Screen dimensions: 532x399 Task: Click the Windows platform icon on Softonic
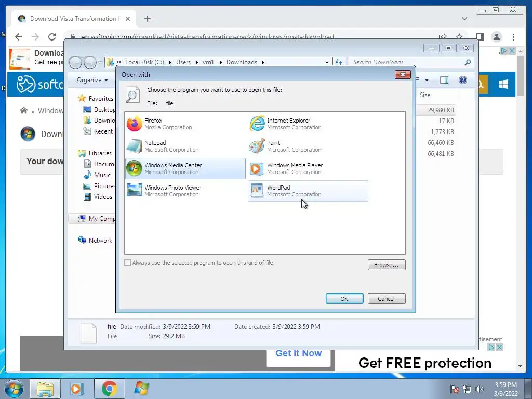503,84
